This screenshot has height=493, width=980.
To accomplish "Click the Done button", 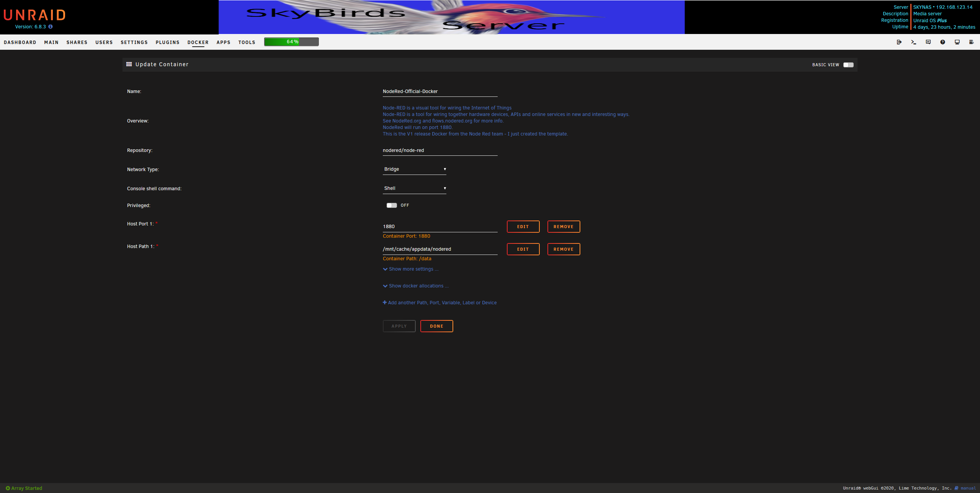I will point(436,326).
